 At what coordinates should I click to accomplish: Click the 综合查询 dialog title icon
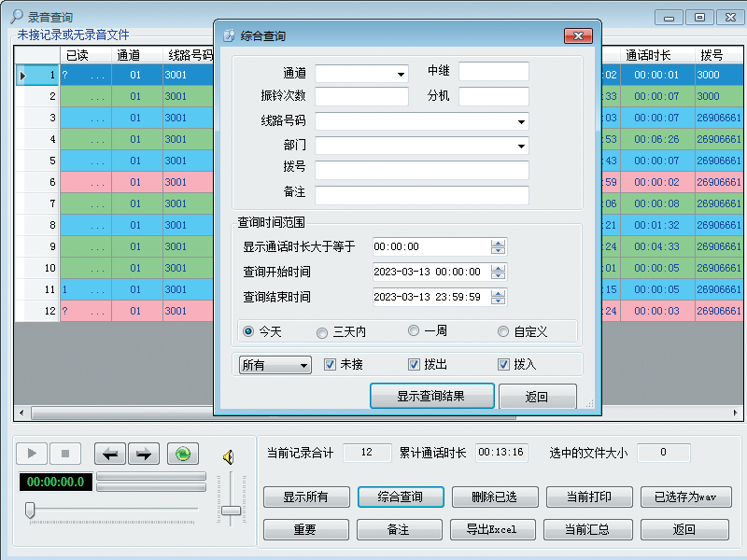(229, 35)
